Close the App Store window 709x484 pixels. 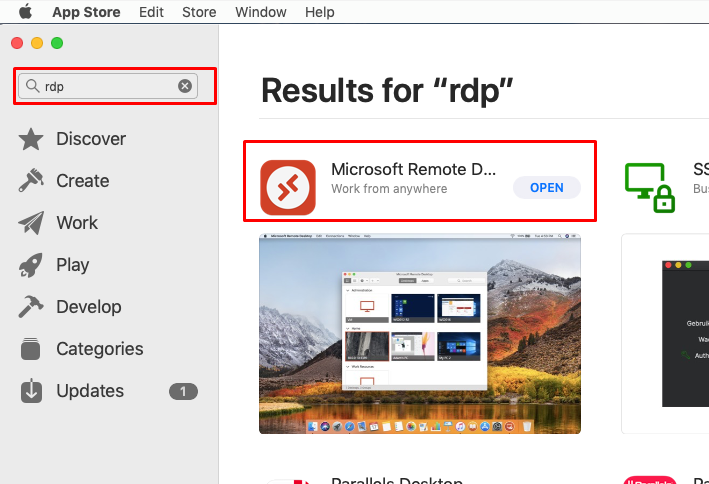point(17,43)
